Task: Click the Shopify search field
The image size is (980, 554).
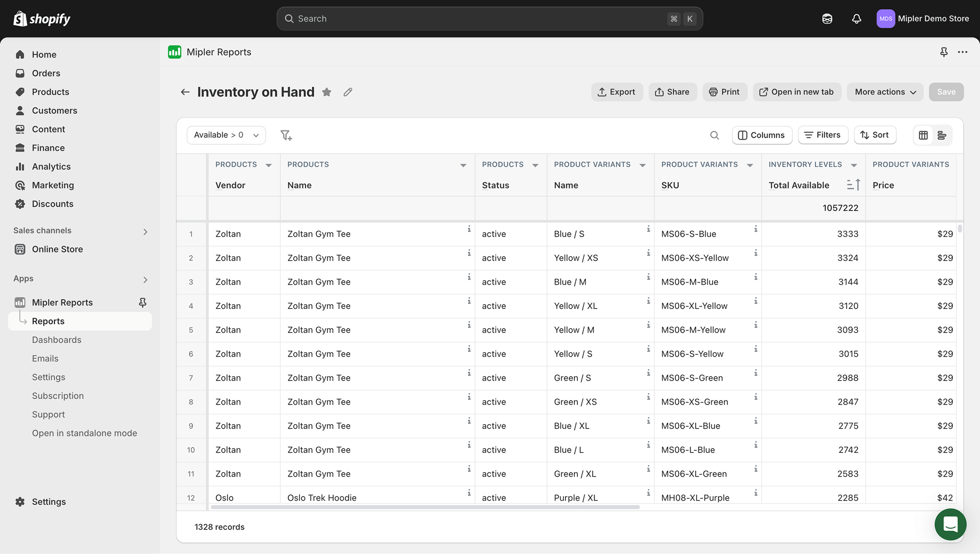Action: 489,19
